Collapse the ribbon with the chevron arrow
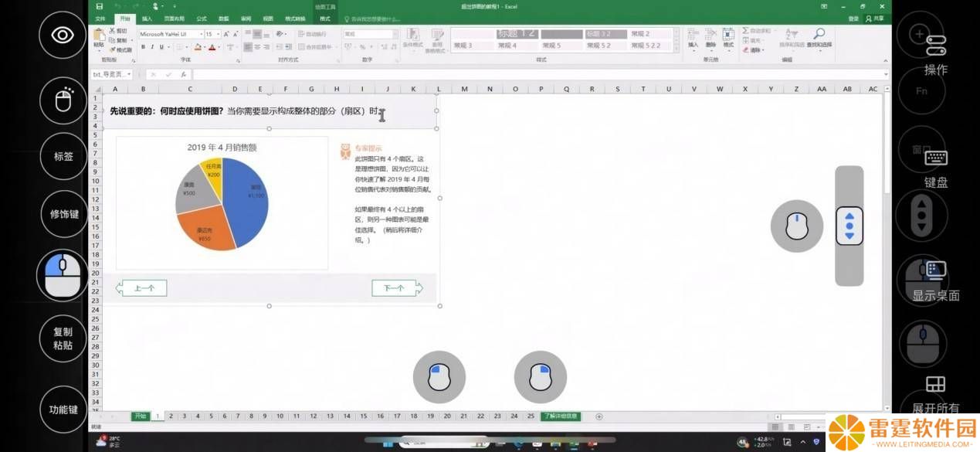Screen dimensions: 980x452 (x=886, y=63)
